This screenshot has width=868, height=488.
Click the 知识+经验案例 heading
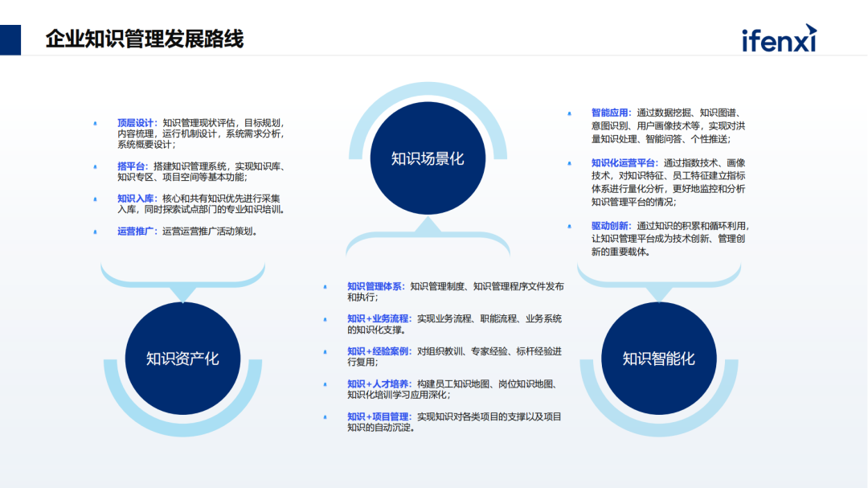[x=379, y=351]
